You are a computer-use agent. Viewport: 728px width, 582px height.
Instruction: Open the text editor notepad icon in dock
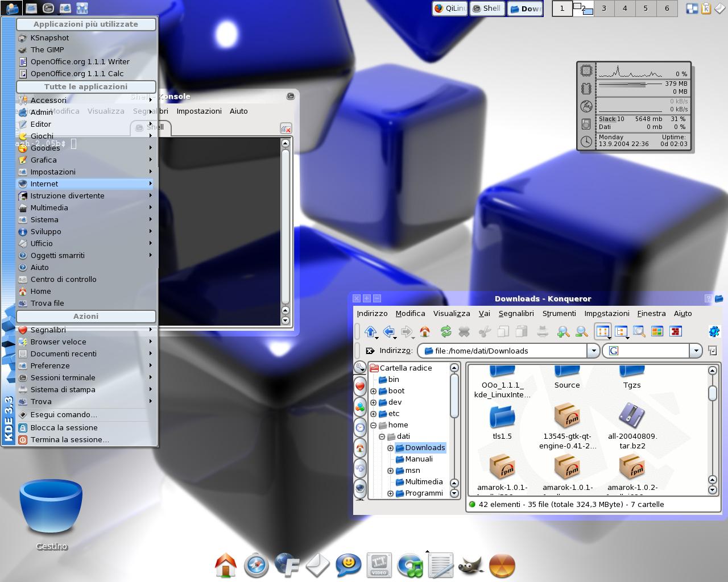click(440, 566)
